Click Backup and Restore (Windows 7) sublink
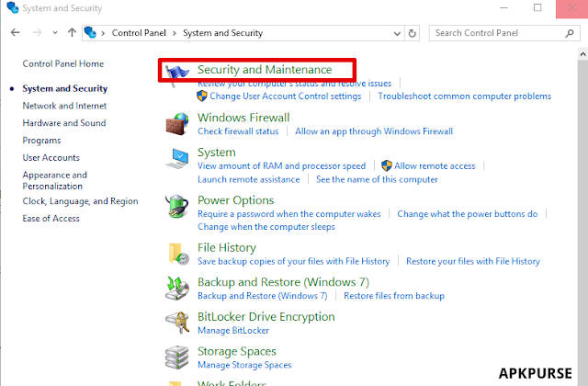The width and height of the screenshot is (588, 386). click(x=263, y=296)
